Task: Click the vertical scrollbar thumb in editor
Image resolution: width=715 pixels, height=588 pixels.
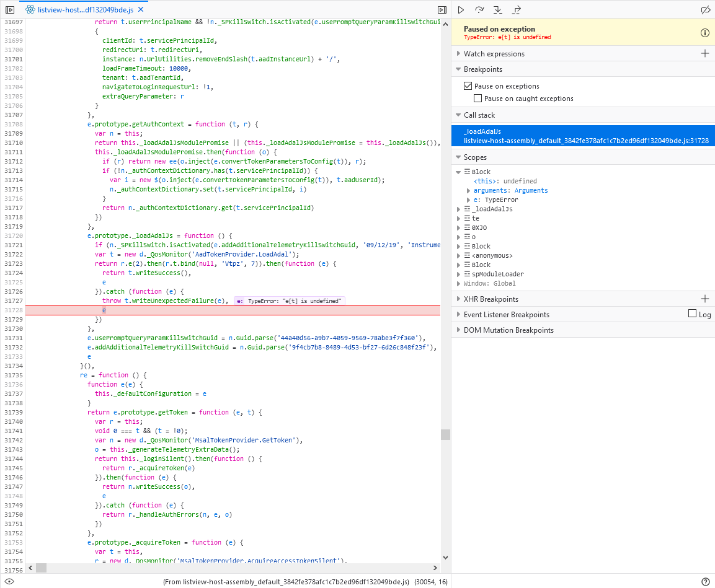Action: tap(445, 434)
